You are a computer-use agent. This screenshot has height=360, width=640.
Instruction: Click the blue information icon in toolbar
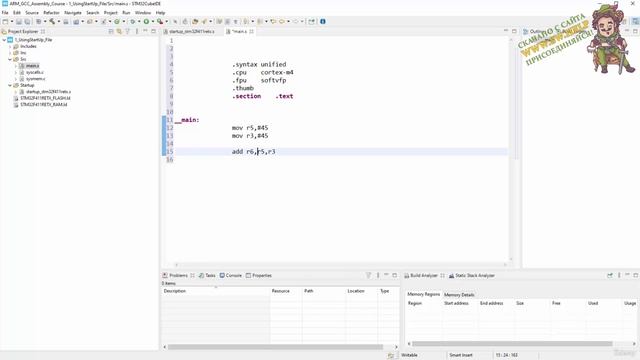coord(322,22)
